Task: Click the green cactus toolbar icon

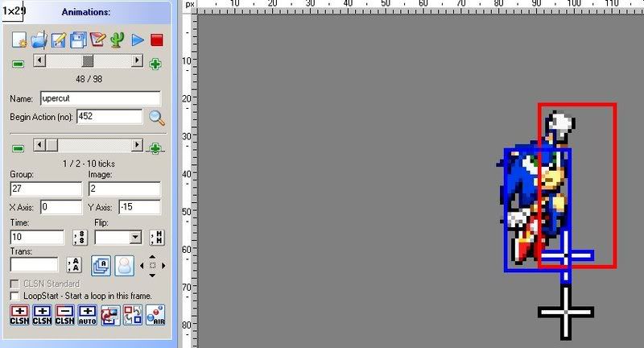Action: click(x=117, y=39)
